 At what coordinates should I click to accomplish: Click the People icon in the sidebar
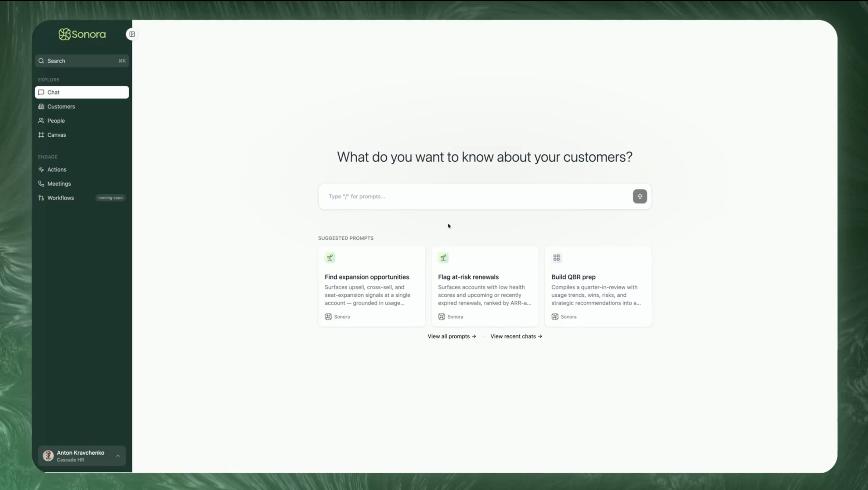click(41, 121)
